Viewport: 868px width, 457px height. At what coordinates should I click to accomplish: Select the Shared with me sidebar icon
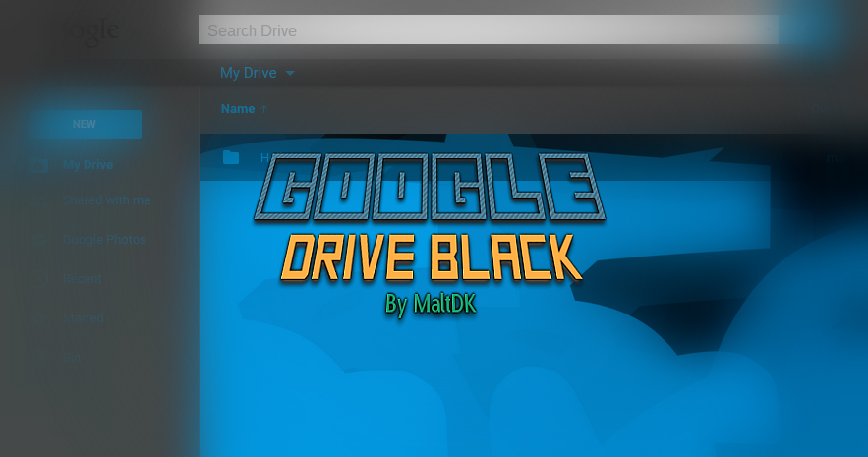pos(38,200)
